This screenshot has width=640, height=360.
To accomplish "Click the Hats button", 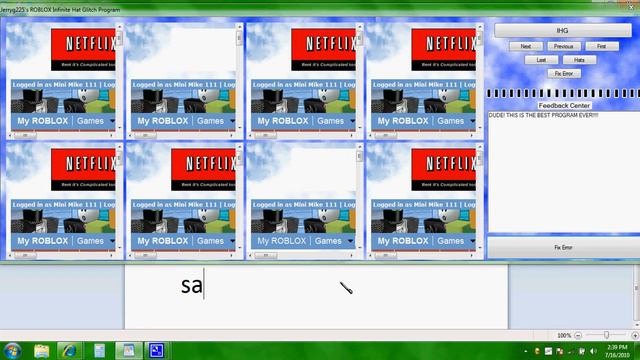I will [579, 60].
